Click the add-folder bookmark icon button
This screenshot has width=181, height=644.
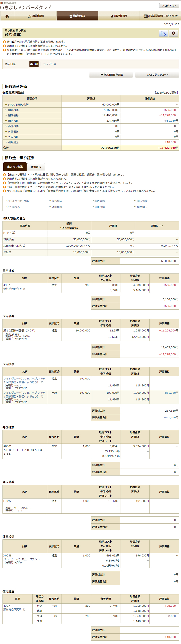(x=163, y=33)
